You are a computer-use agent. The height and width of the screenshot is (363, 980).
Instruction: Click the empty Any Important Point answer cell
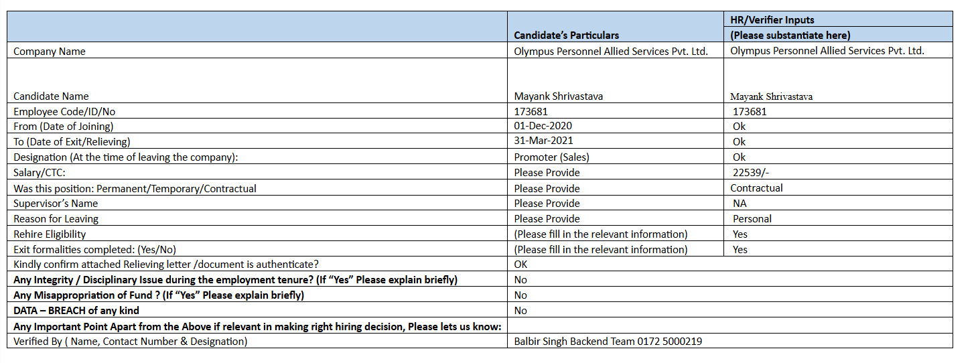[729, 326]
